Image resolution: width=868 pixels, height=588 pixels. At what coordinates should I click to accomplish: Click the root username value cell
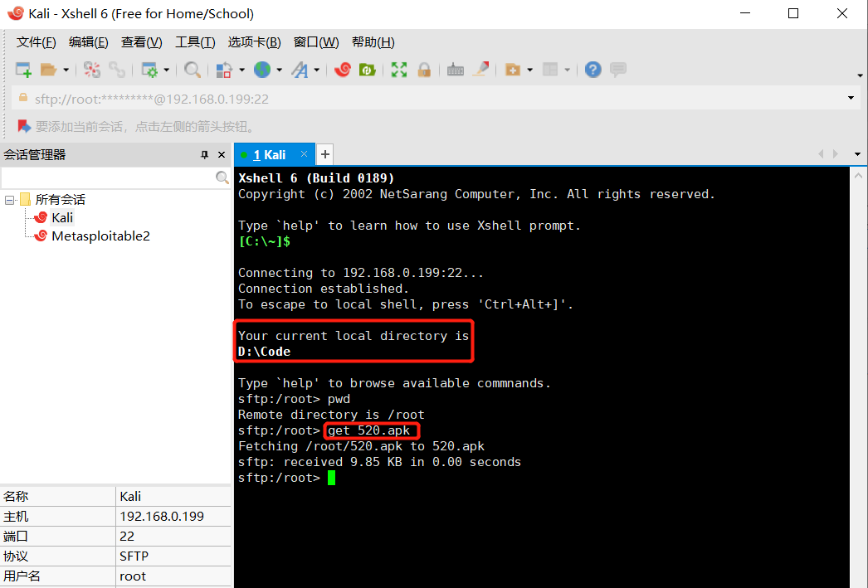click(173, 576)
